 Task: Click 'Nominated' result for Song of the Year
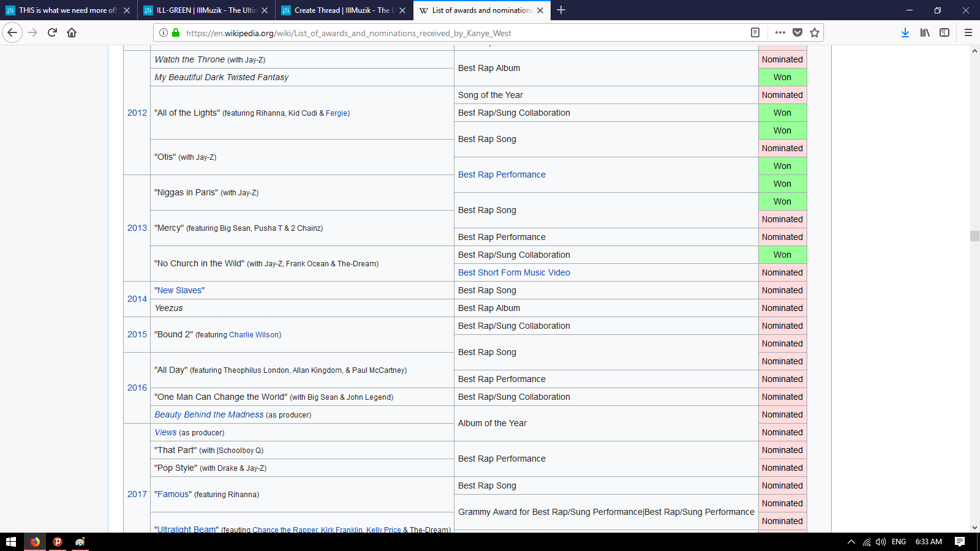coord(782,95)
